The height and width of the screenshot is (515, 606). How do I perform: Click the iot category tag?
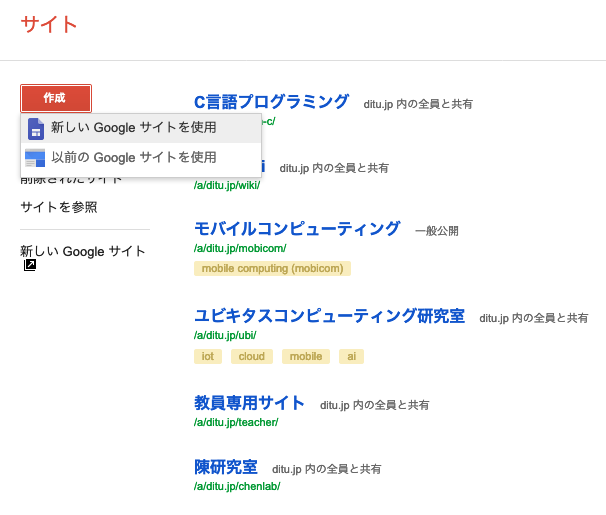click(x=208, y=356)
